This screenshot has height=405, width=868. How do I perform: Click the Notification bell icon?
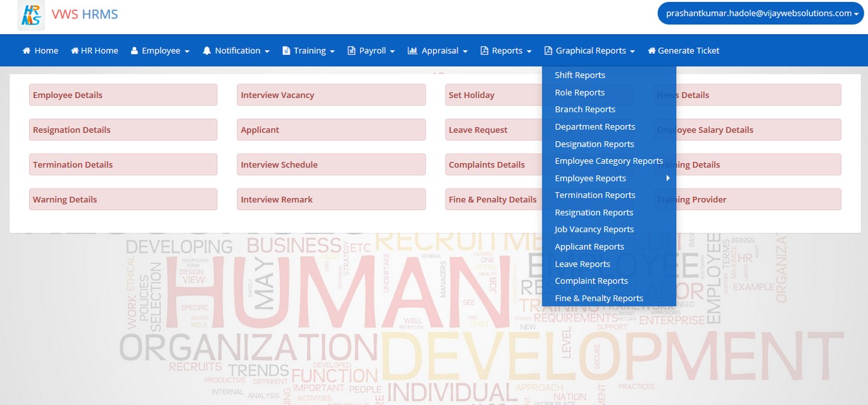[x=208, y=50]
